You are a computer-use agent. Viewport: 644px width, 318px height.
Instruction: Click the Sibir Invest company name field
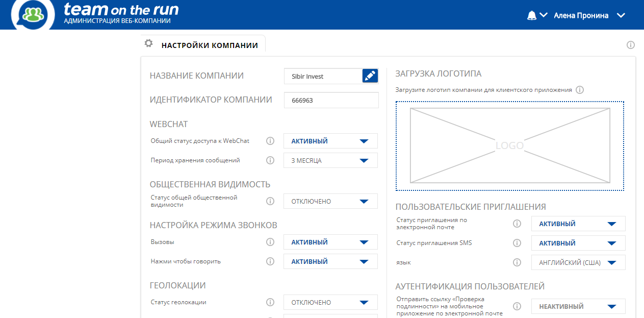(x=323, y=76)
